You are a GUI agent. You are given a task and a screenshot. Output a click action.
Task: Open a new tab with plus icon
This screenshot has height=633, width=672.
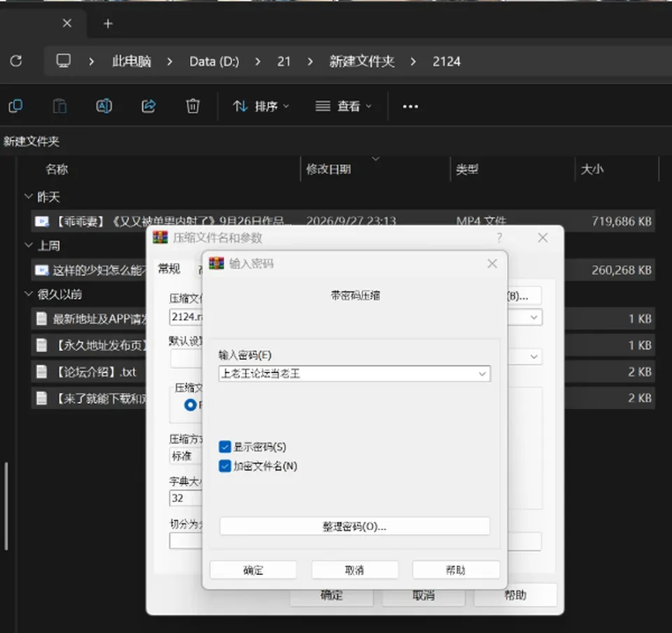point(108,24)
